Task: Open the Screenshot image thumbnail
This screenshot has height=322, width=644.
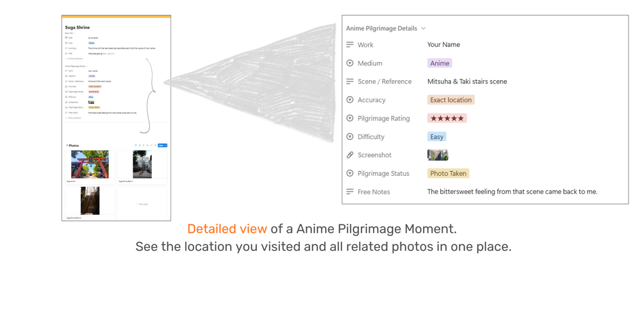Action: 438,155
